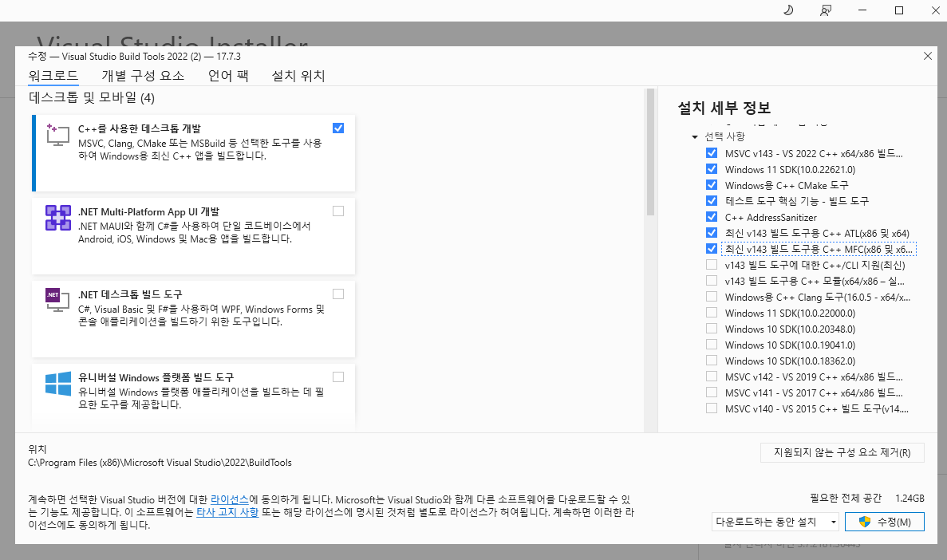Check v143 C++/CLI 지원(최신) option
The width and height of the screenshot is (947, 560).
tap(712, 265)
